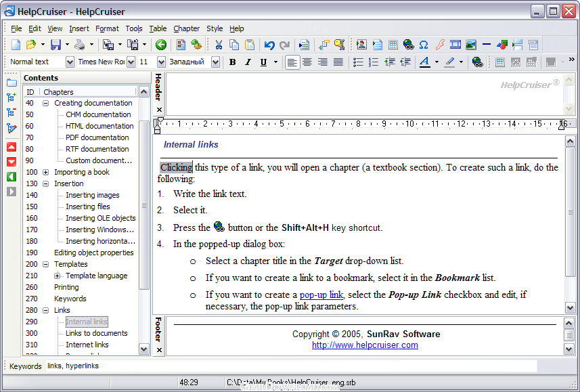Toggle Underline formatting
Image resolution: width=580 pixels, height=392 pixels.
click(x=263, y=62)
